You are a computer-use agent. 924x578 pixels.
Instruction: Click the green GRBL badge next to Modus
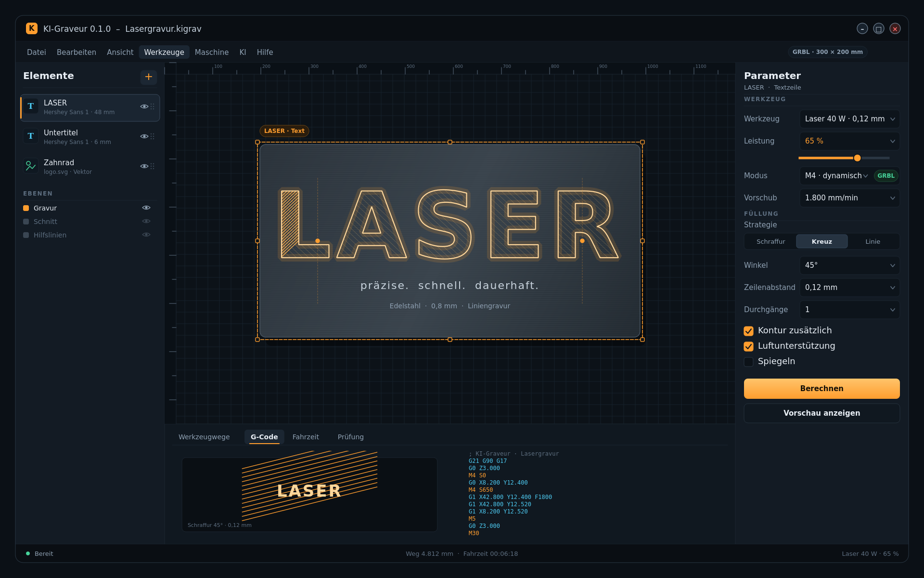[886, 176]
